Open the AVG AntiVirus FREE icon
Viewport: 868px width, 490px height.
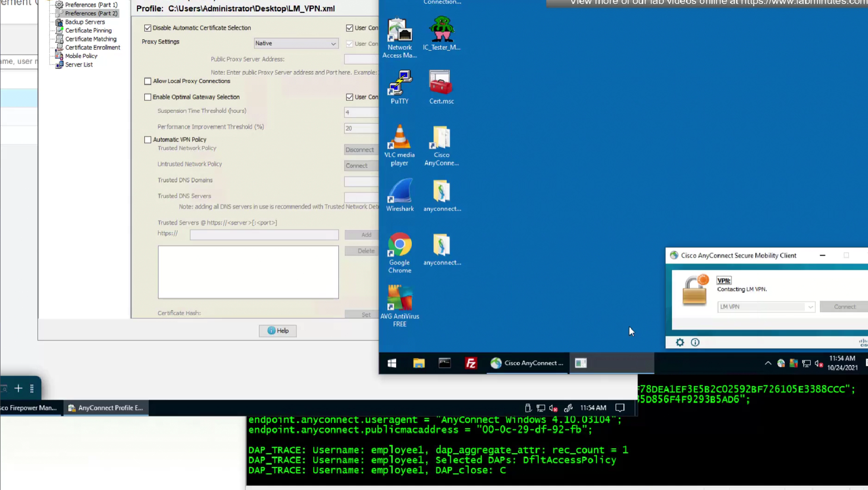tap(400, 305)
